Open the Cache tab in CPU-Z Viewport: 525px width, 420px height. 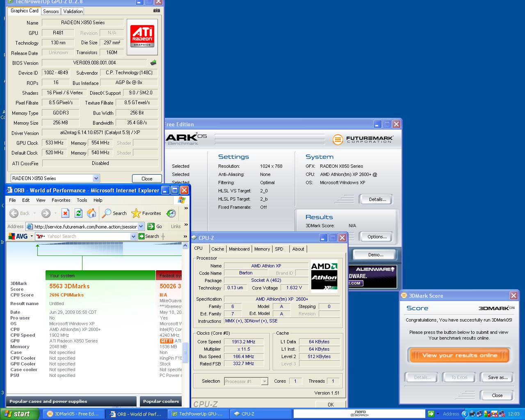[x=217, y=249]
